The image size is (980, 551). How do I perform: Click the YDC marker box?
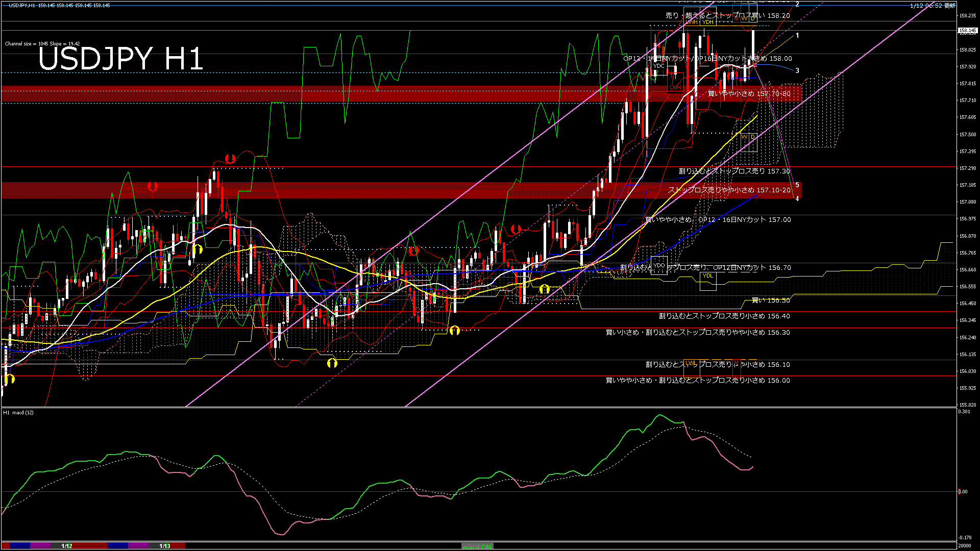(x=659, y=66)
